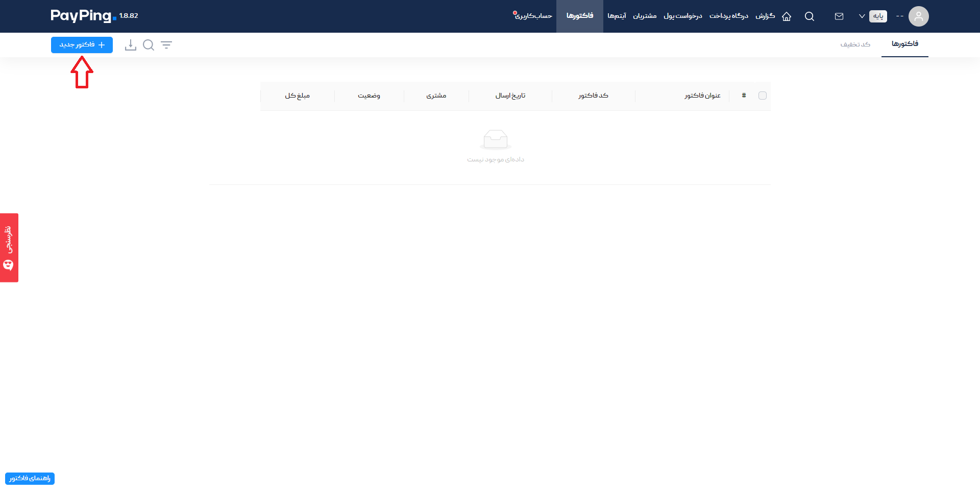
Task: Expand the پایه plan dropdown chevron
Action: point(862,16)
